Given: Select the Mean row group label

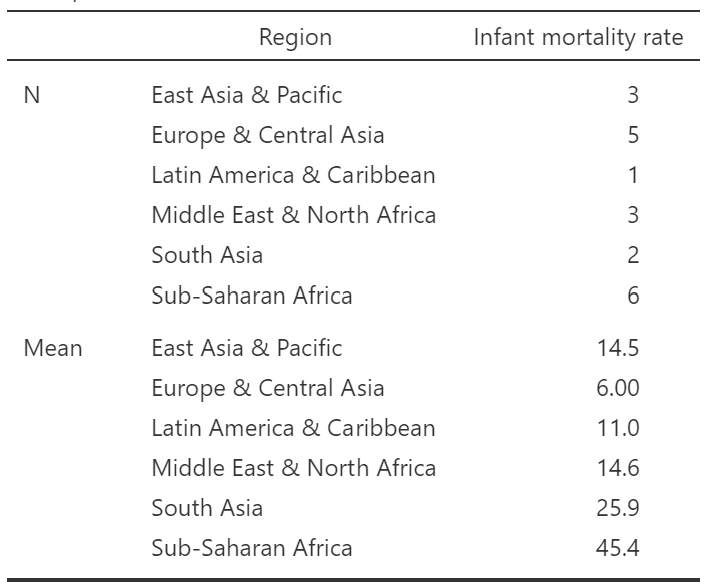Looking at the screenshot, I should click(x=53, y=348).
